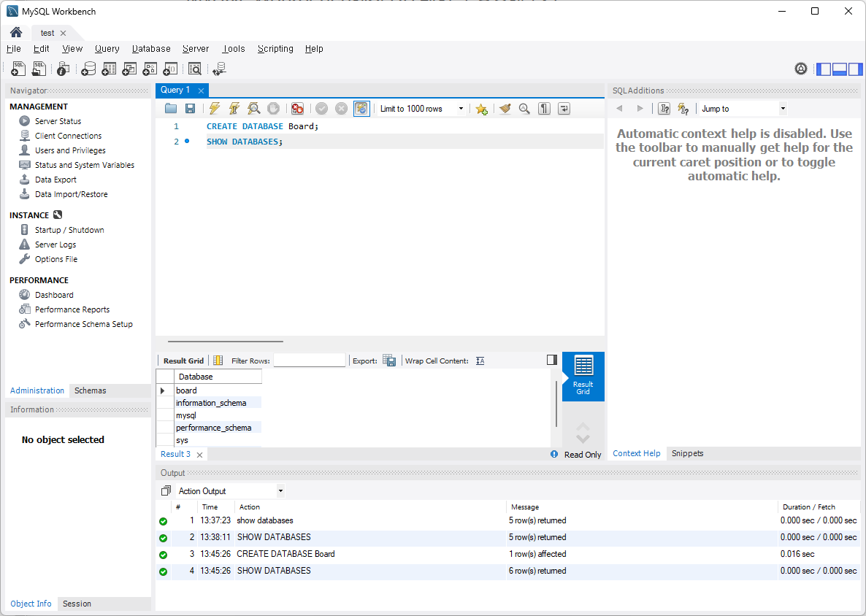Create new schema toolbar icon
866x616 pixels.
tap(88, 69)
